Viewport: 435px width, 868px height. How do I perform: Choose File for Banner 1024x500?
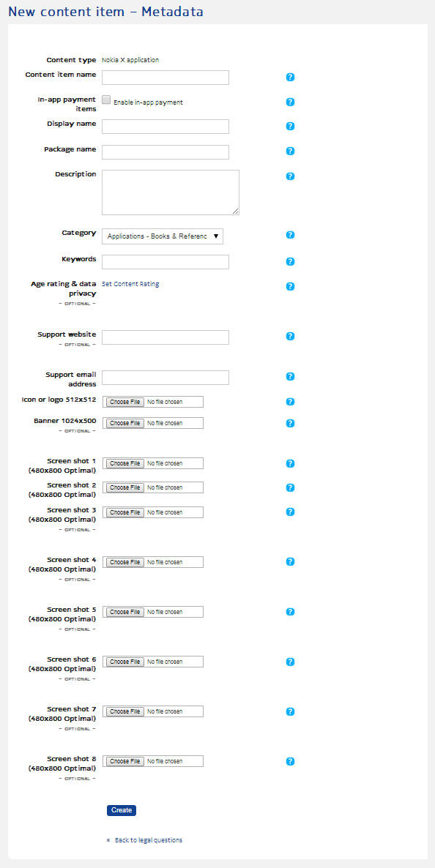point(125,423)
